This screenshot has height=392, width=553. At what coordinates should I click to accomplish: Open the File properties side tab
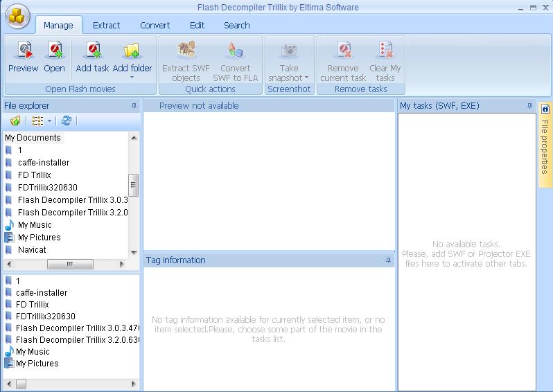pyautogui.click(x=545, y=145)
